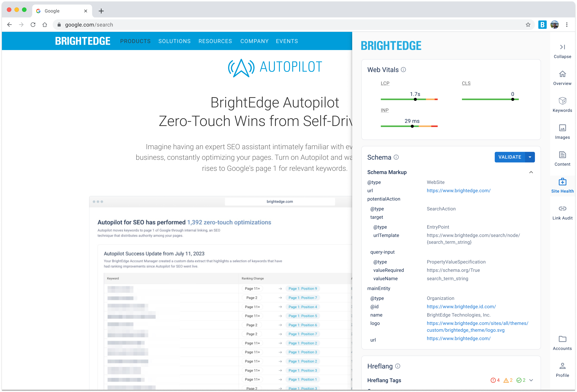Collapse the Schema Markup section
Screen dimensions: 577x392
click(531, 172)
